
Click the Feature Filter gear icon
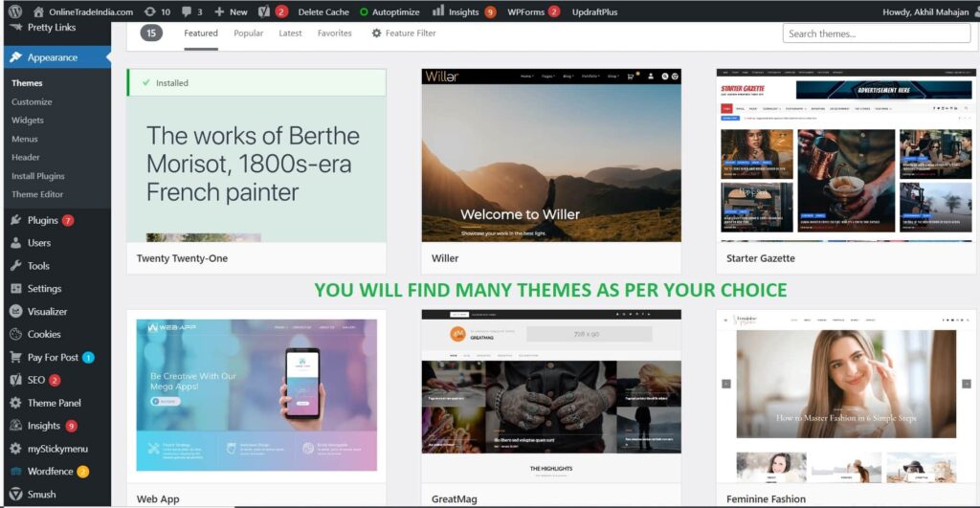pos(376,33)
